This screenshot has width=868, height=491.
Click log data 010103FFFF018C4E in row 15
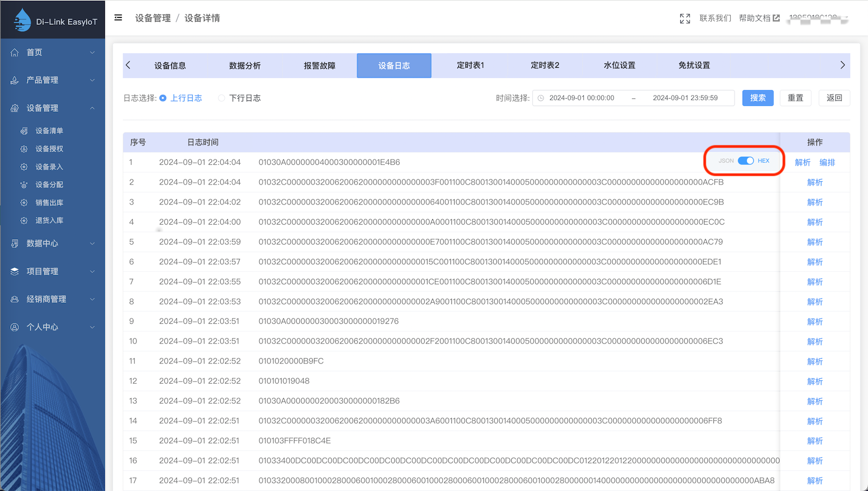click(x=295, y=441)
